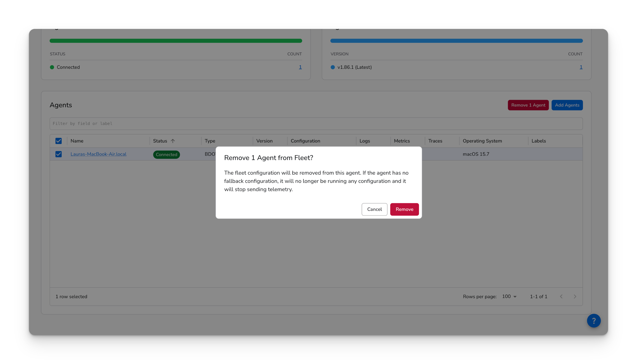This screenshot has height=364, width=637.
Task: Click the Remove 1 Agent button
Action: tap(528, 105)
